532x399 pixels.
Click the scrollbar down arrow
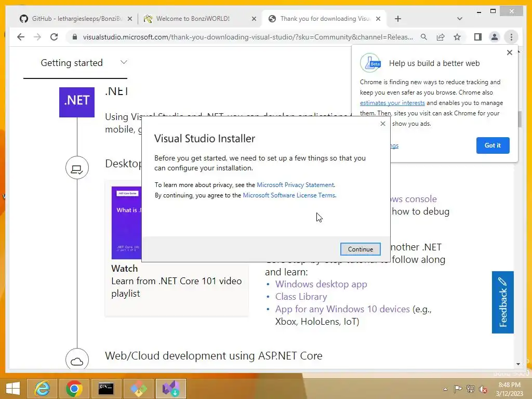[x=518, y=364]
